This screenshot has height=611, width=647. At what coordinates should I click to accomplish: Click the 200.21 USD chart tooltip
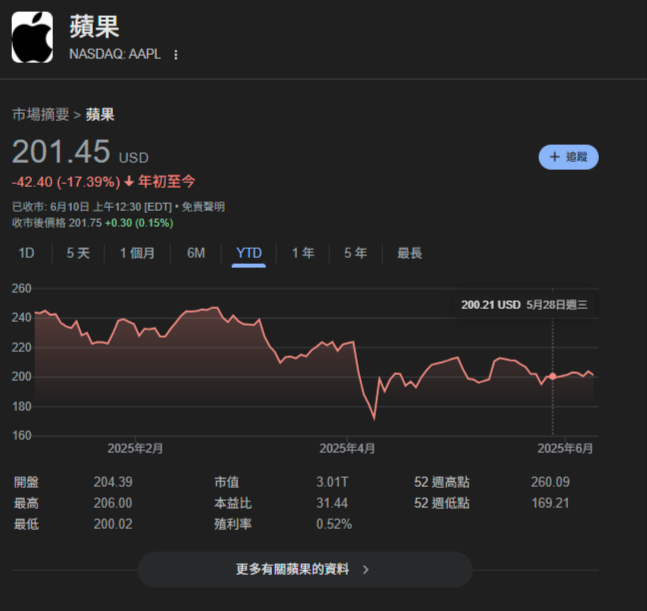point(524,305)
